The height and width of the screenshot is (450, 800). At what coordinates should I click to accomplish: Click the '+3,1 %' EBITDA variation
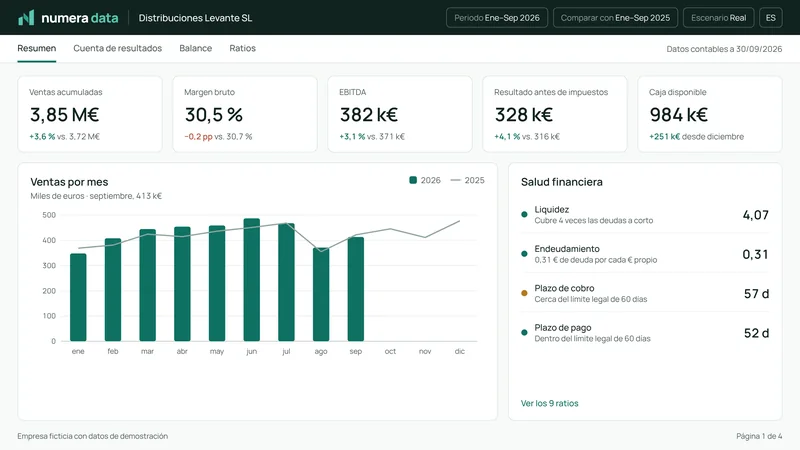pyautogui.click(x=352, y=137)
